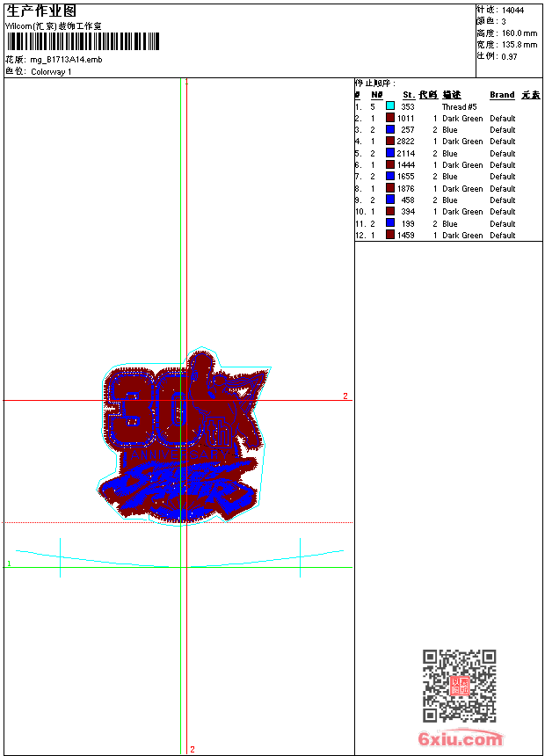Click the 'Dark Green' description in row 4
This screenshot has width=545, height=756.
click(x=462, y=142)
